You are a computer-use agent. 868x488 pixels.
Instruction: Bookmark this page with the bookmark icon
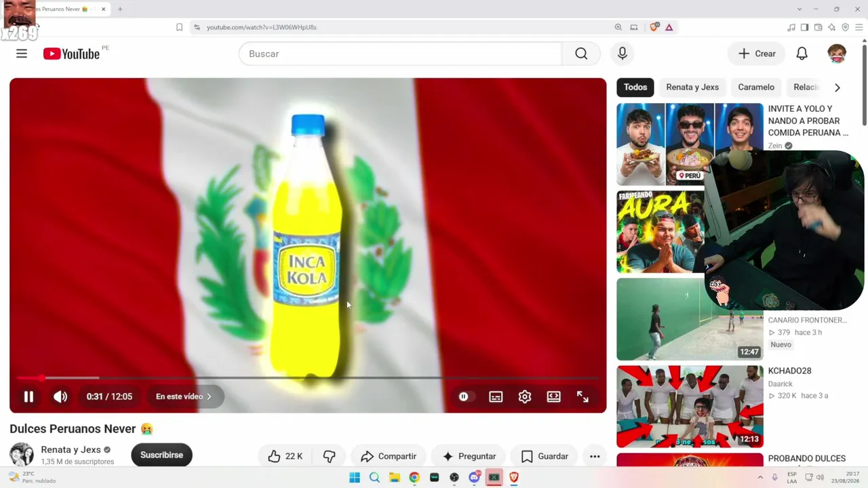(x=179, y=27)
